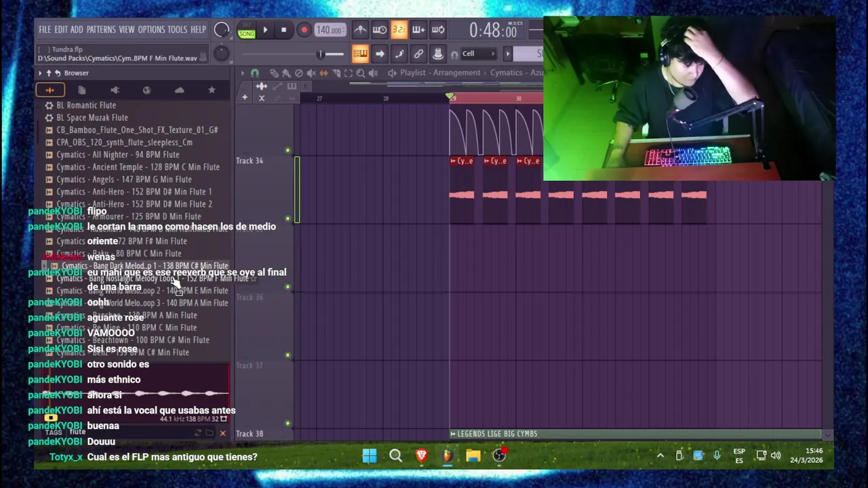Open the VIEW menu

tap(127, 30)
